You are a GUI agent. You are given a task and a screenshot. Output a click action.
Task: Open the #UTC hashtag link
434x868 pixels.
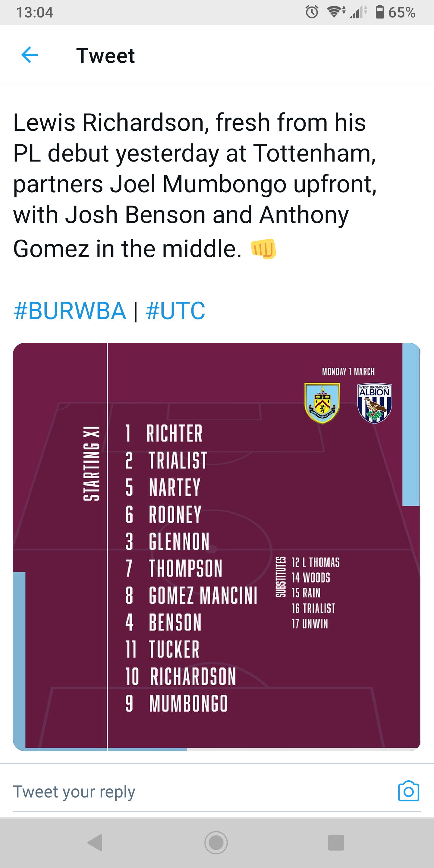pyautogui.click(x=175, y=311)
